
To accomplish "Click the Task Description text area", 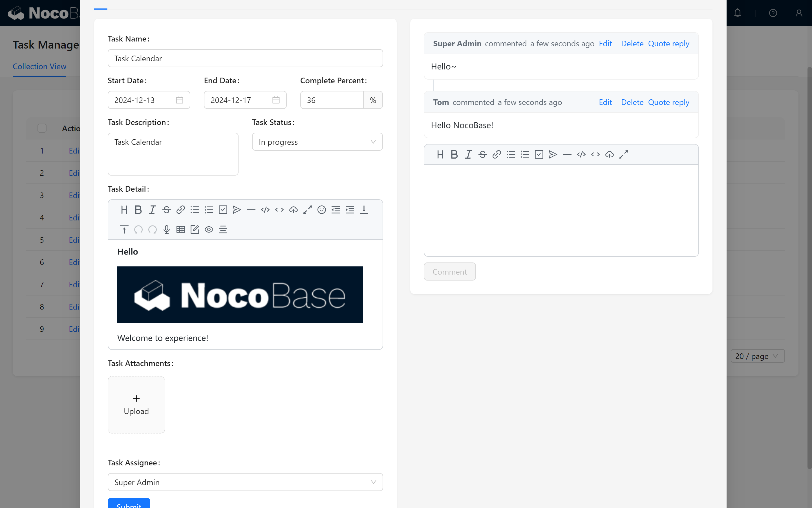I will coord(173,154).
